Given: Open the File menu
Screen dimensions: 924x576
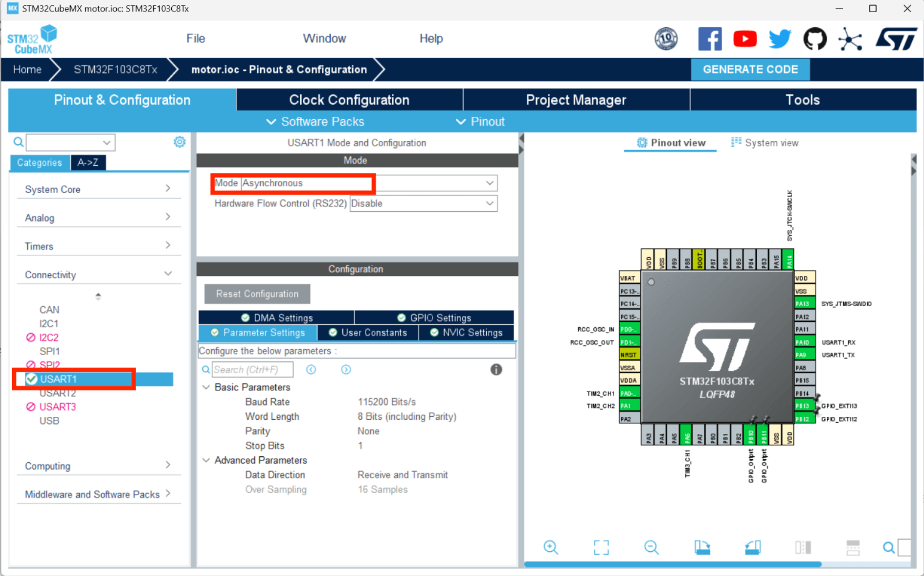Looking at the screenshot, I should 195,38.
